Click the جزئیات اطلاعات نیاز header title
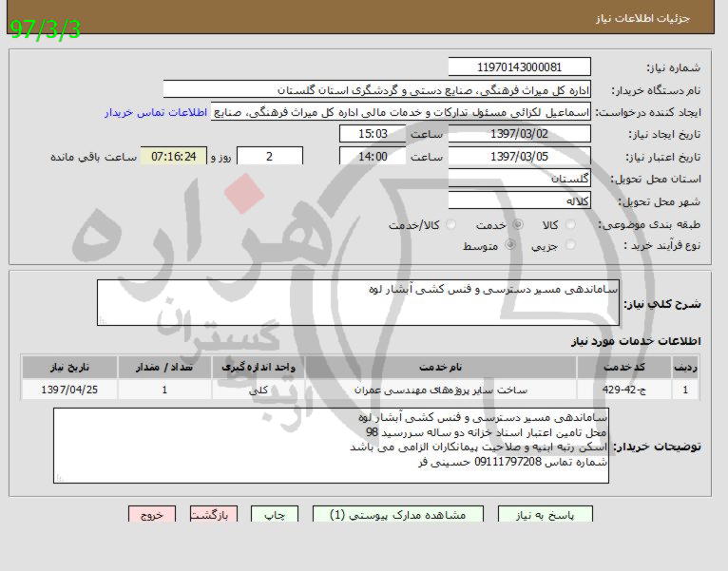The width and height of the screenshot is (728, 571). tap(643, 18)
